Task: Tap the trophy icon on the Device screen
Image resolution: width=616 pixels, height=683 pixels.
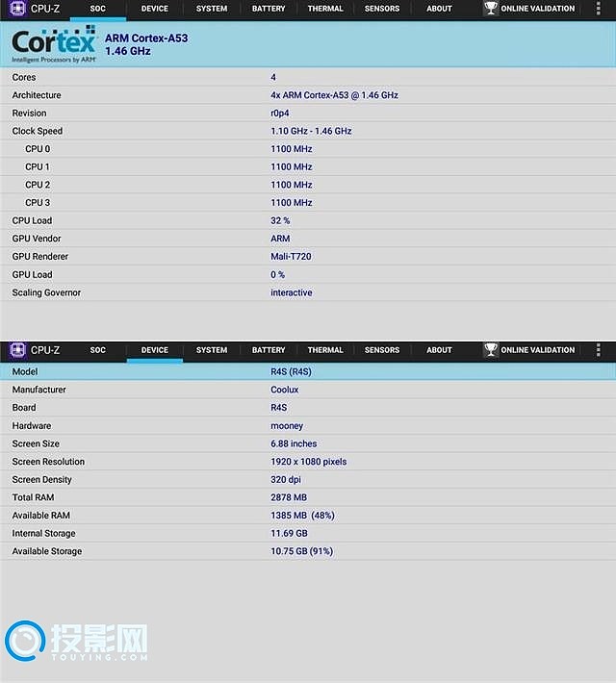Action: [x=491, y=350]
